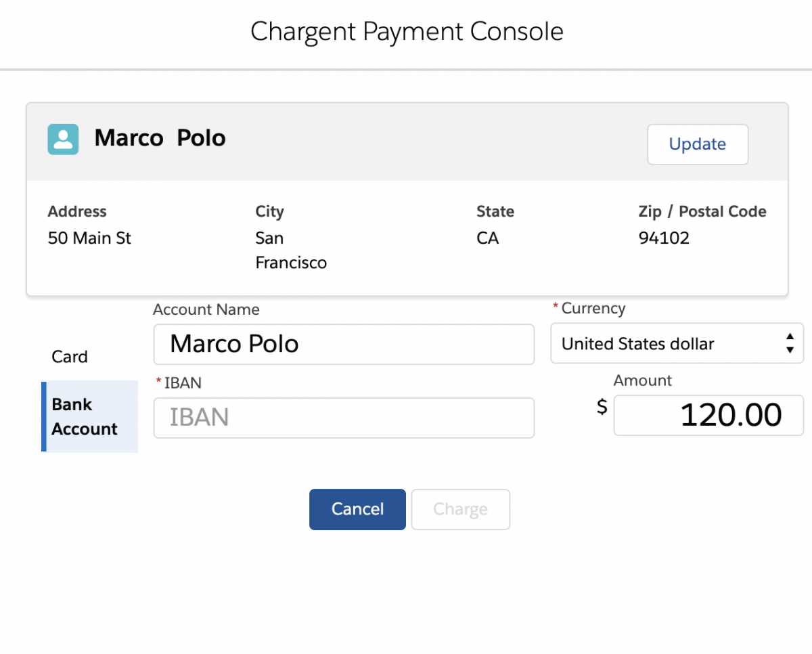Click the CA state value
Image resolution: width=812 pixels, height=654 pixels.
[487, 238]
